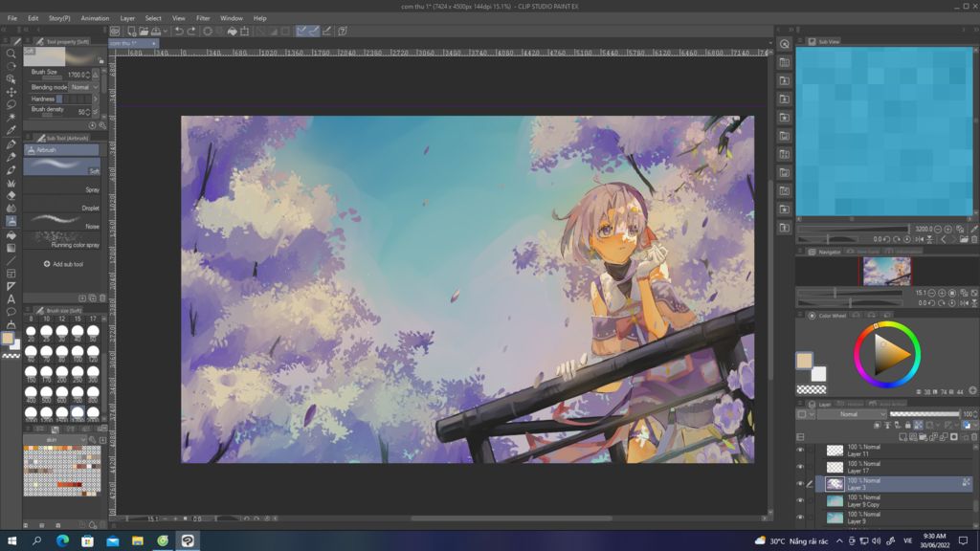Select the Ruler tool
This screenshot has height=551, width=980.
tap(11, 286)
